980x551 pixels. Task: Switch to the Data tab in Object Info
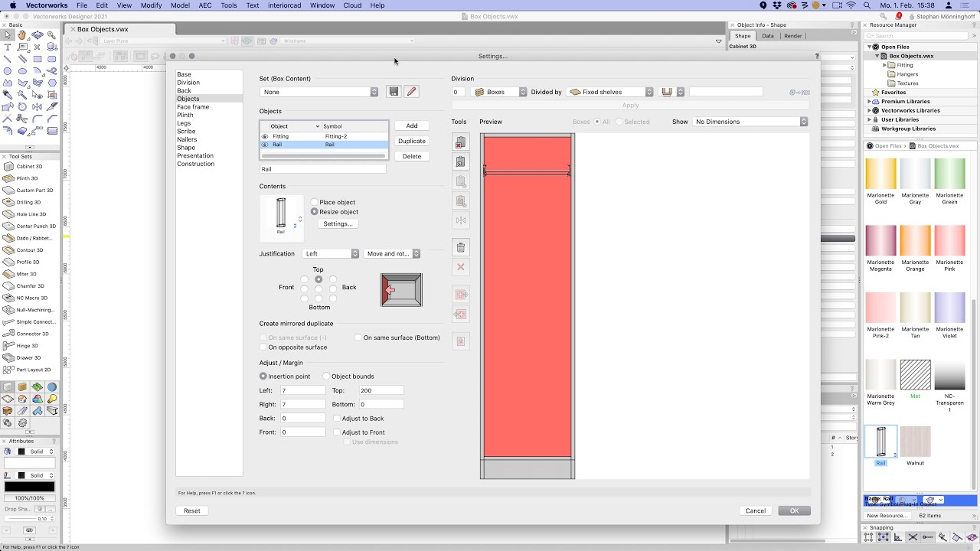click(x=768, y=36)
